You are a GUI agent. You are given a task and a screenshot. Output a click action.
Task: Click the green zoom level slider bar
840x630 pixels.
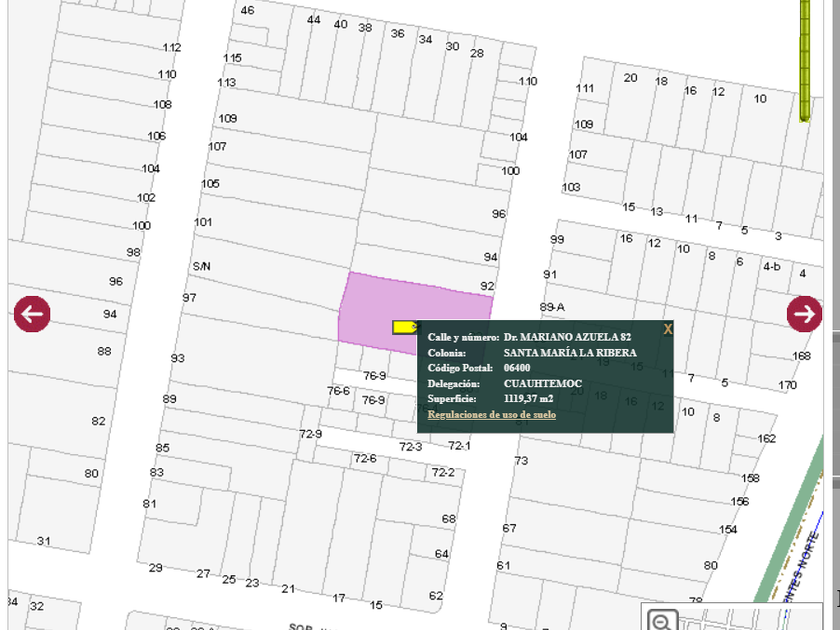point(805,60)
